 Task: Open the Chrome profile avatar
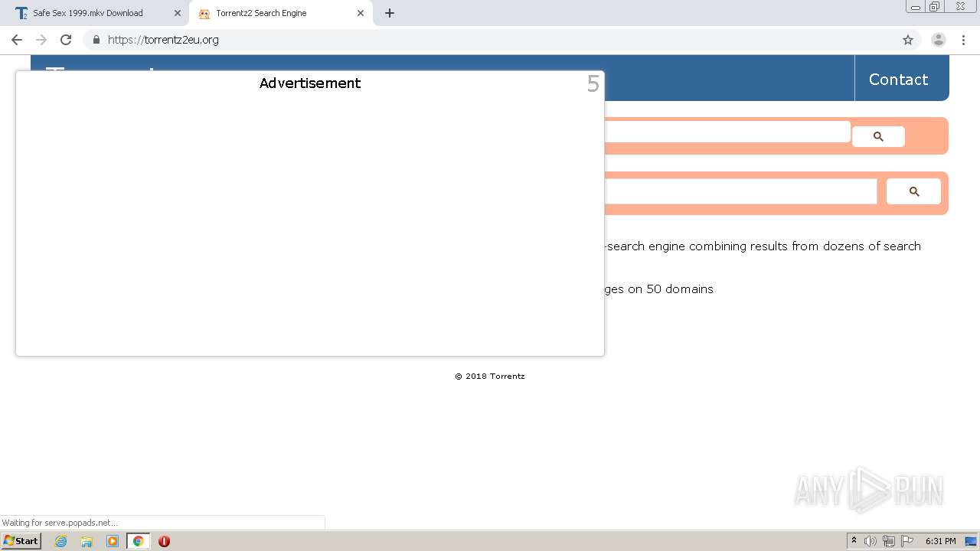[939, 40]
